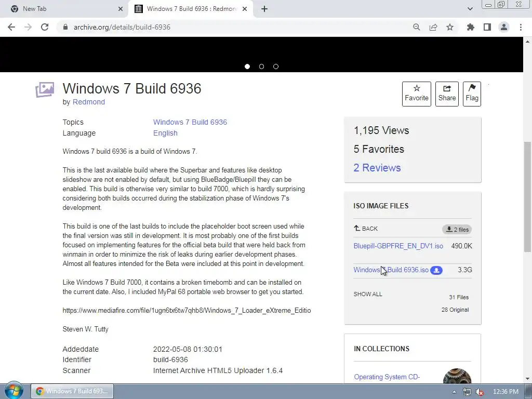
Task: Click the network tray icon
Action: click(467, 392)
